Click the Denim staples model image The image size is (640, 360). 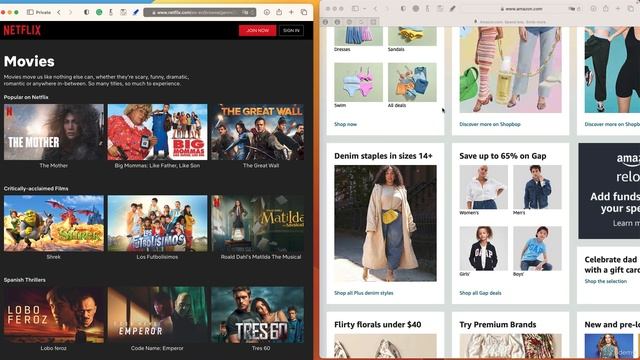(385, 223)
